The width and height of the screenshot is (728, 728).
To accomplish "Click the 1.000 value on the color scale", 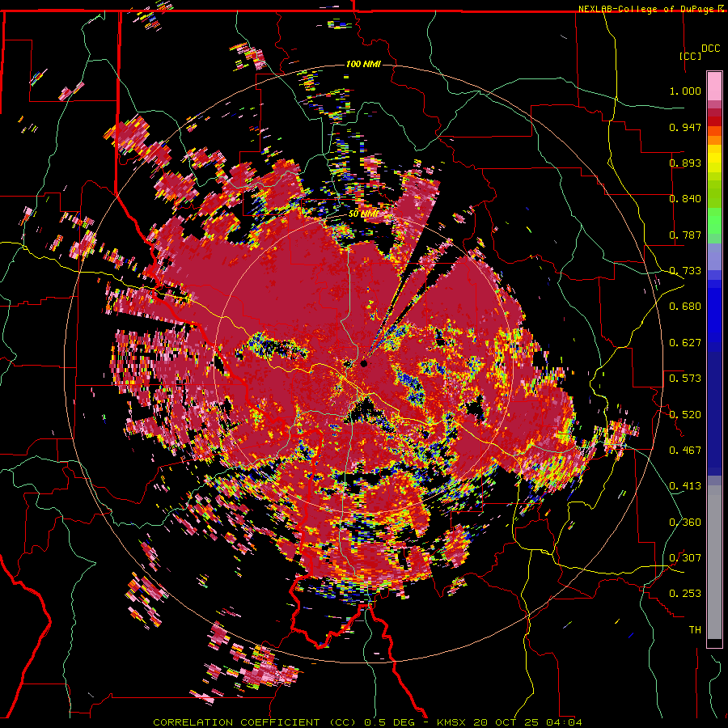I will [685, 91].
